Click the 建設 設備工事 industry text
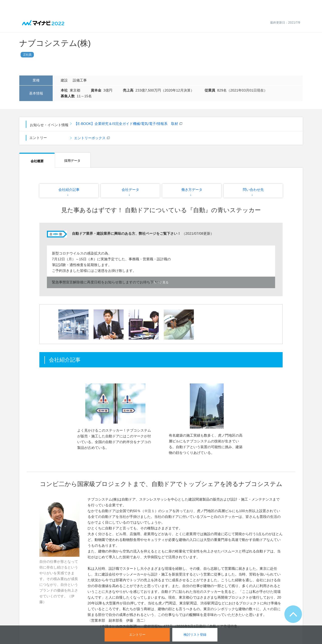The image size is (322, 644). click(x=74, y=80)
